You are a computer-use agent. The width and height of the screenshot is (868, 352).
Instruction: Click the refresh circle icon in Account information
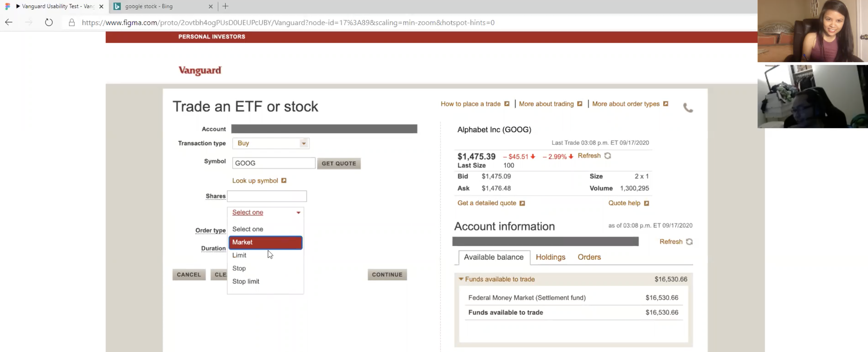coord(689,242)
